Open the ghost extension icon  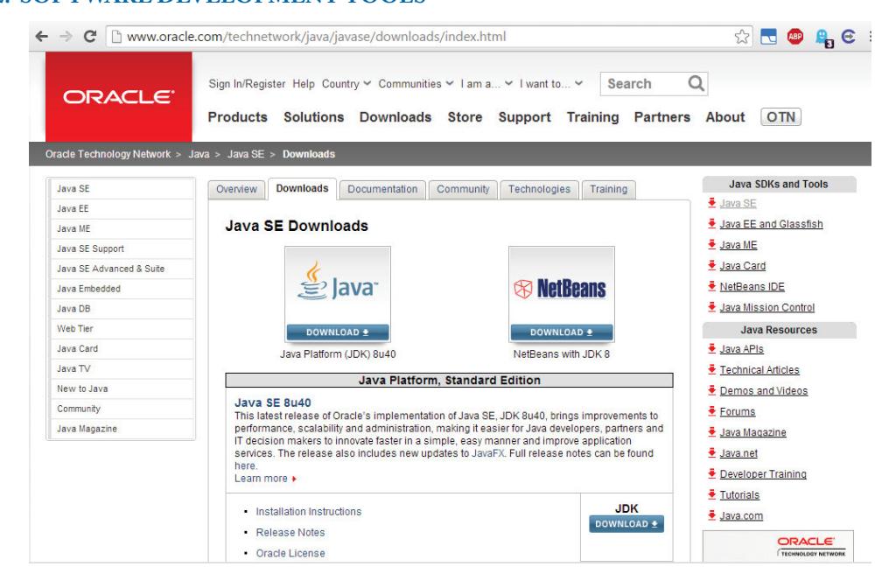click(823, 38)
